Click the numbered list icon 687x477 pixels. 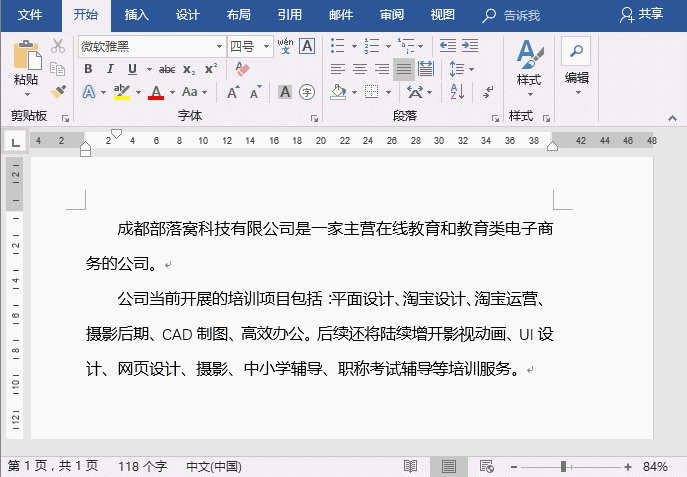click(372, 46)
